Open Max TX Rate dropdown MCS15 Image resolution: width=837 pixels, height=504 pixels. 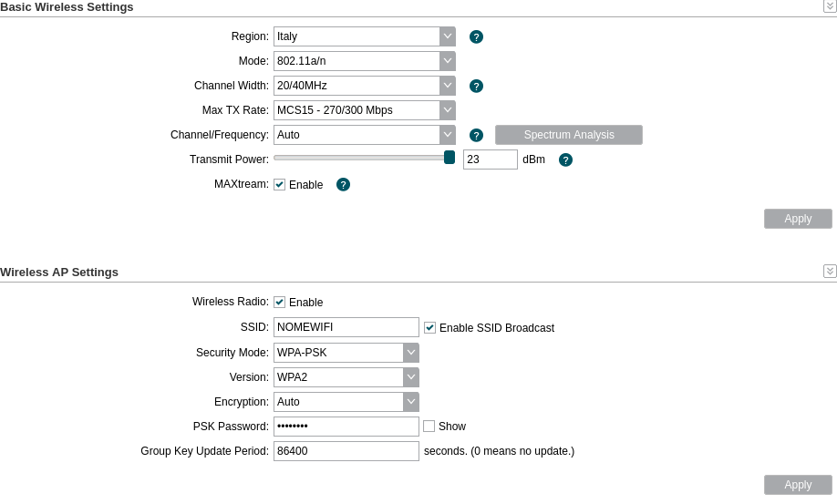click(x=365, y=110)
